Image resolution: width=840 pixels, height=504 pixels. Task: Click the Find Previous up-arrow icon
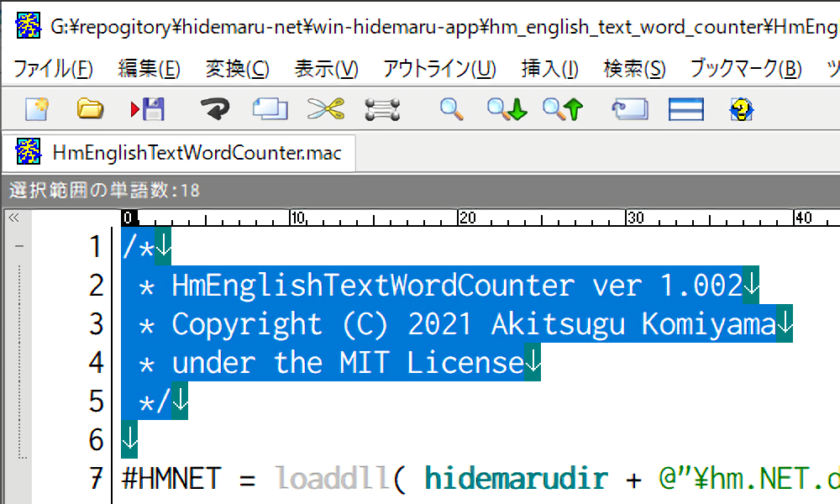[x=562, y=108]
